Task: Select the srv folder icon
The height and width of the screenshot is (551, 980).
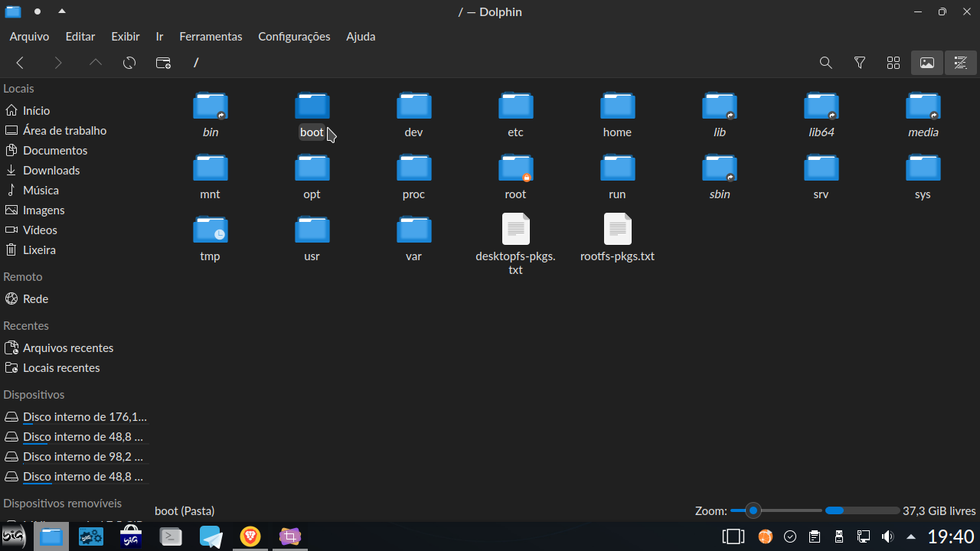Action: click(822, 168)
